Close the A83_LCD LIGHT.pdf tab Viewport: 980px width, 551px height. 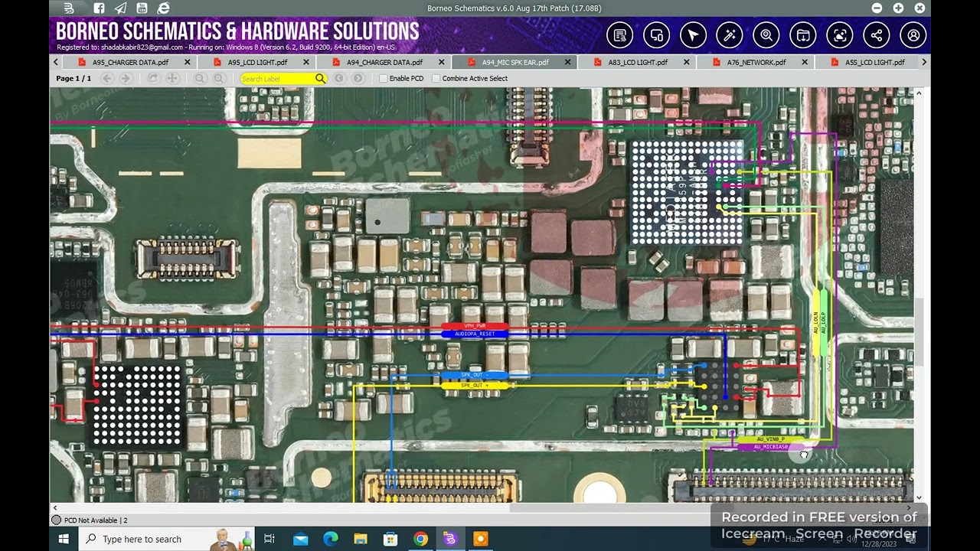(x=686, y=62)
